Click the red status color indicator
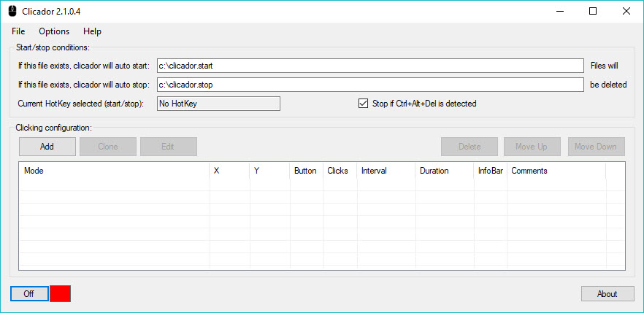 coord(61,294)
